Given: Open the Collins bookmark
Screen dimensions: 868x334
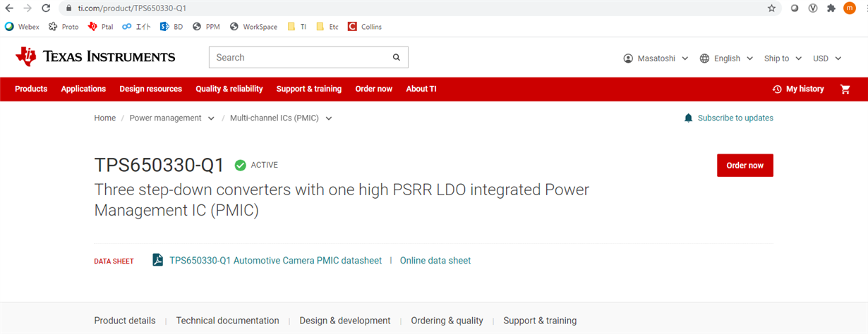Looking at the screenshot, I should [x=365, y=27].
